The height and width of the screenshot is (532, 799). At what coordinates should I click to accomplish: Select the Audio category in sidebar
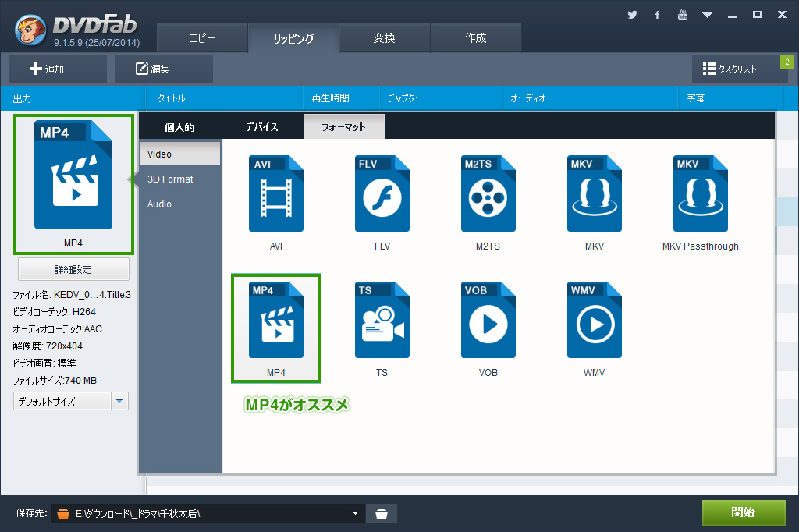pos(180,204)
